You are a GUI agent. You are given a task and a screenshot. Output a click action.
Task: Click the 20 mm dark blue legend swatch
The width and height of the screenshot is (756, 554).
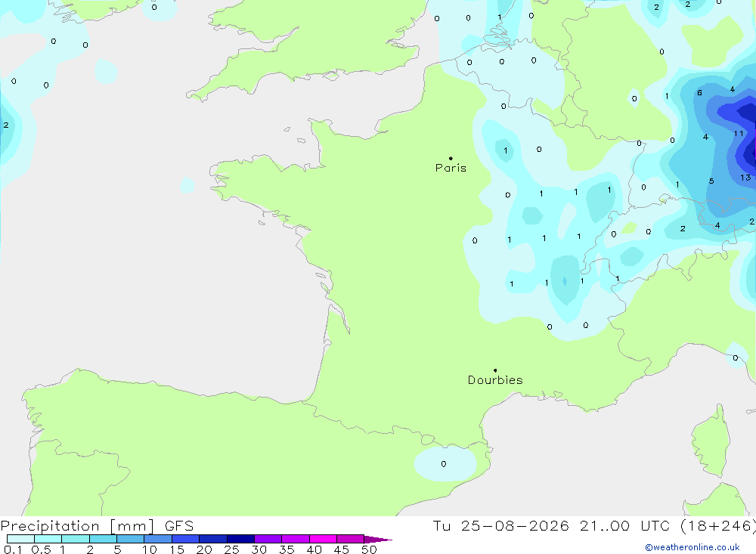point(212,539)
